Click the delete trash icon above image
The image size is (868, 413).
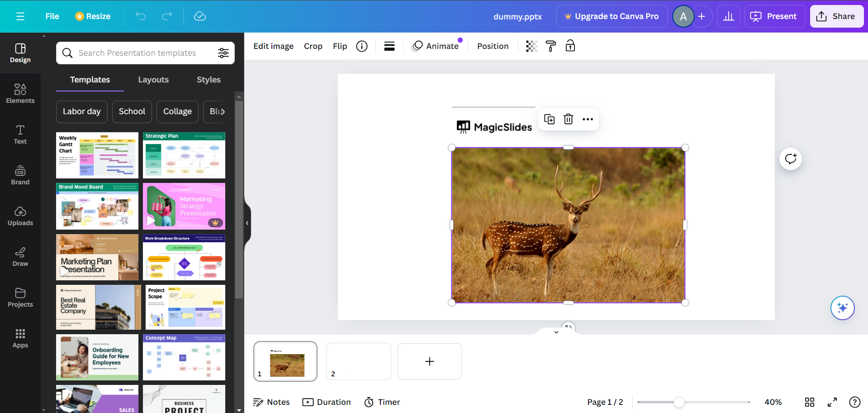pyautogui.click(x=568, y=119)
